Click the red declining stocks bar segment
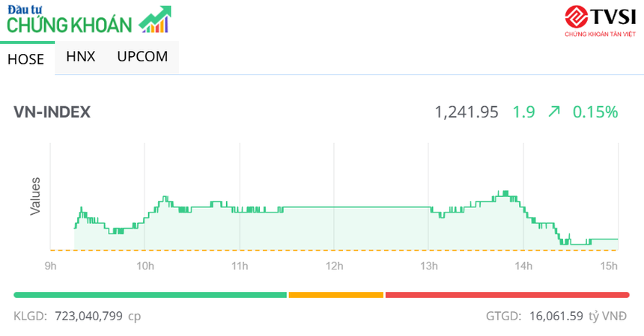 tap(507, 295)
